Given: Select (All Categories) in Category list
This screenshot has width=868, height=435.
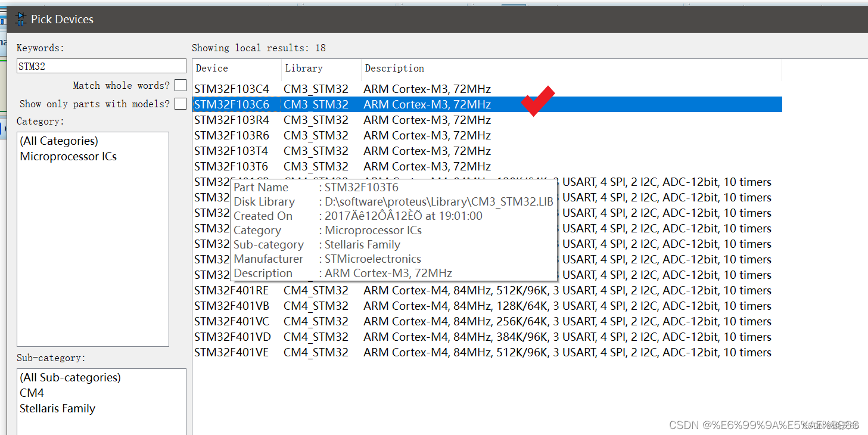Looking at the screenshot, I should 59,141.
